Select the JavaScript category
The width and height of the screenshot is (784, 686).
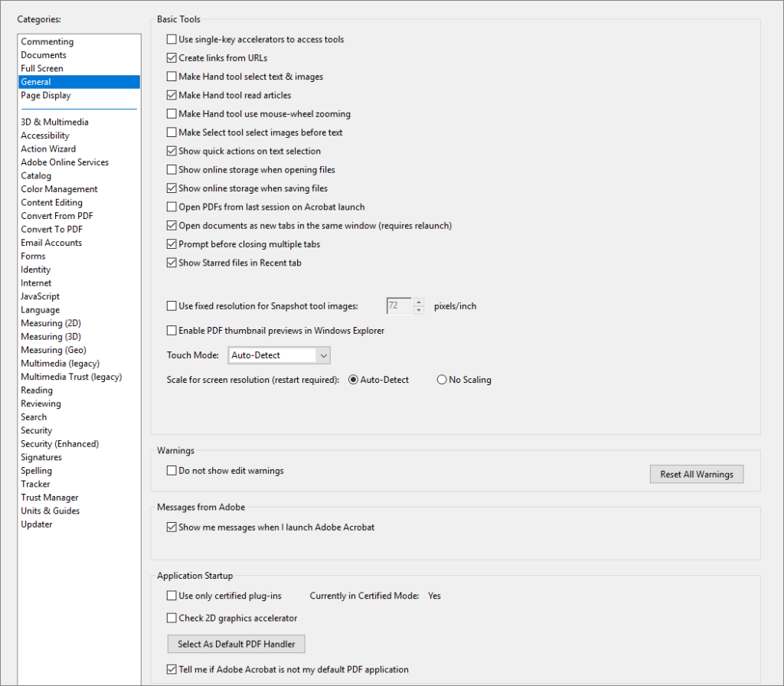coord(40,296)
